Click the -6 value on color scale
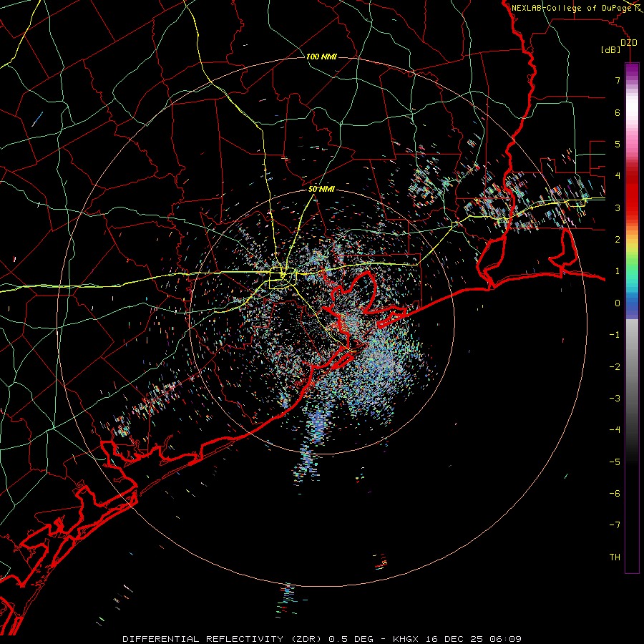This screenshot has width=644, height=644. (615, 494)
